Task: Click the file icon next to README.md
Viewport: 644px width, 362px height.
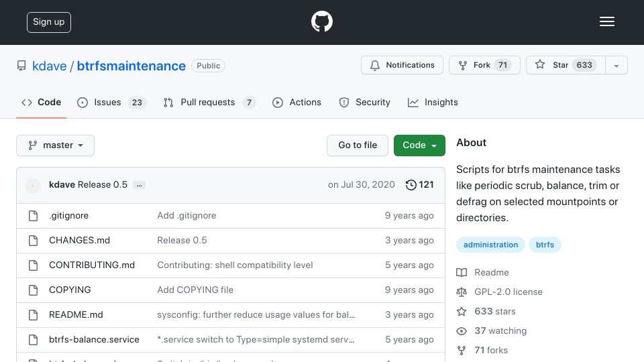Action: point(34,315)
